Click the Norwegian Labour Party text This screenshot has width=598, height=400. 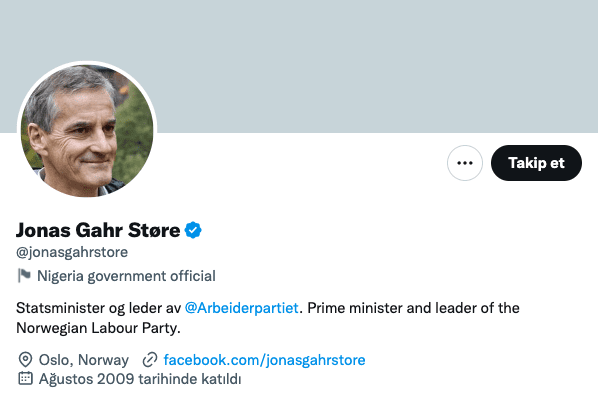pos(98,328)
